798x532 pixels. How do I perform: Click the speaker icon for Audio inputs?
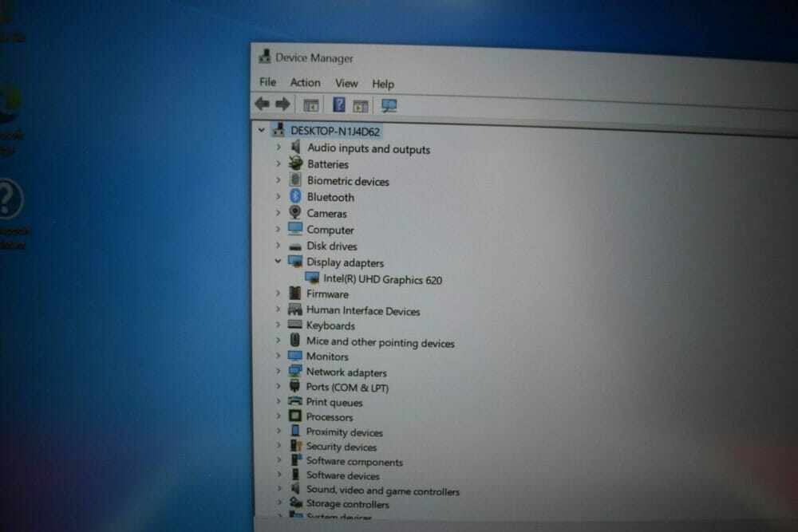point(295,147)
